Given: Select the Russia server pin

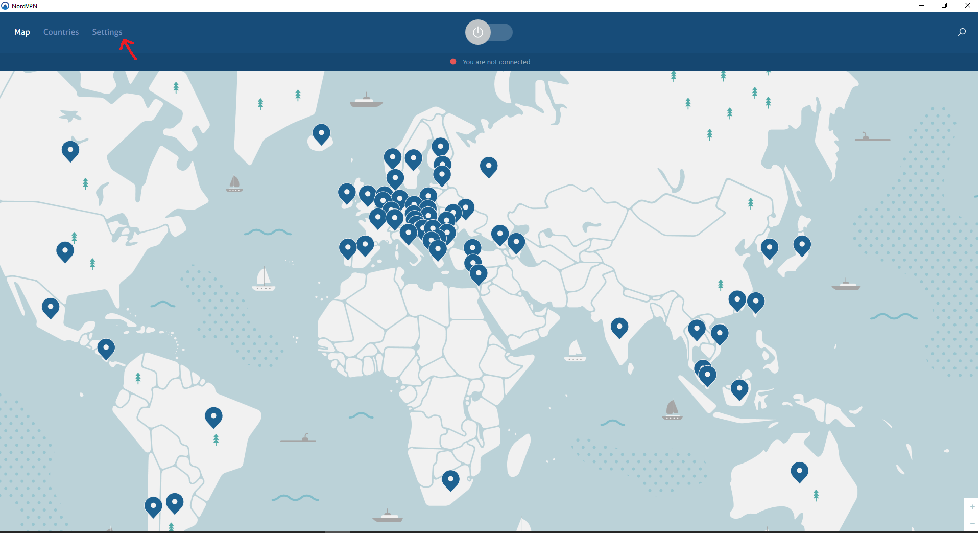Looking at the screenshot, I should point(489,167).
